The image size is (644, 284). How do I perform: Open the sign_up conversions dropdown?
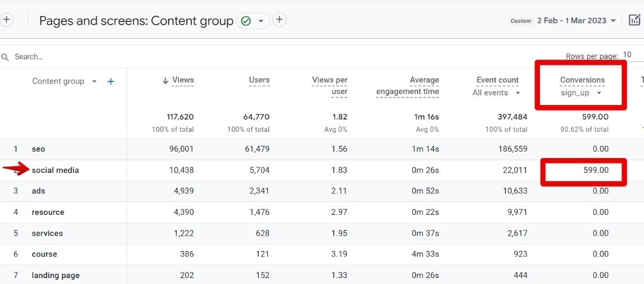click(581, 93)
